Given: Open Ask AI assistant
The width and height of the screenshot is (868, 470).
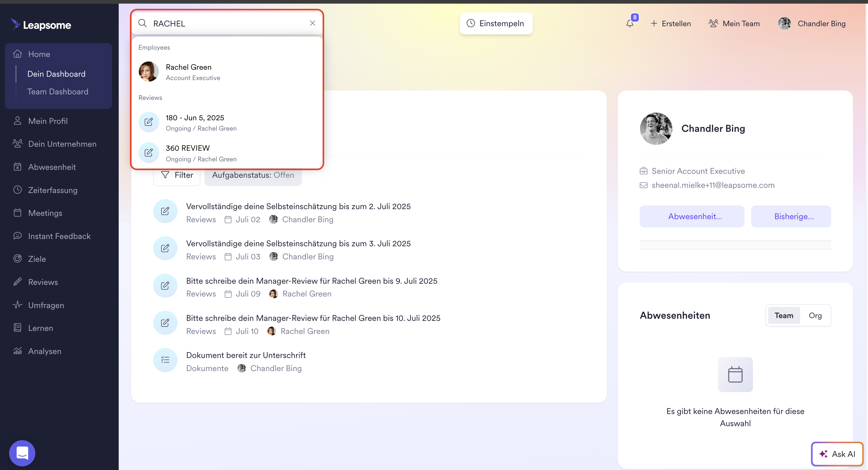Looking at the screenshot, I should click(837, 454).
